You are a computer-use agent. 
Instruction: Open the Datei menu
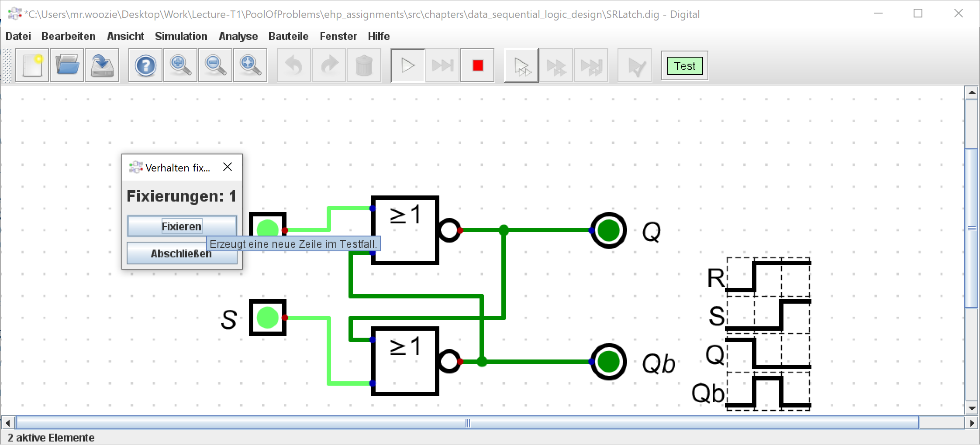click(18, 36)
